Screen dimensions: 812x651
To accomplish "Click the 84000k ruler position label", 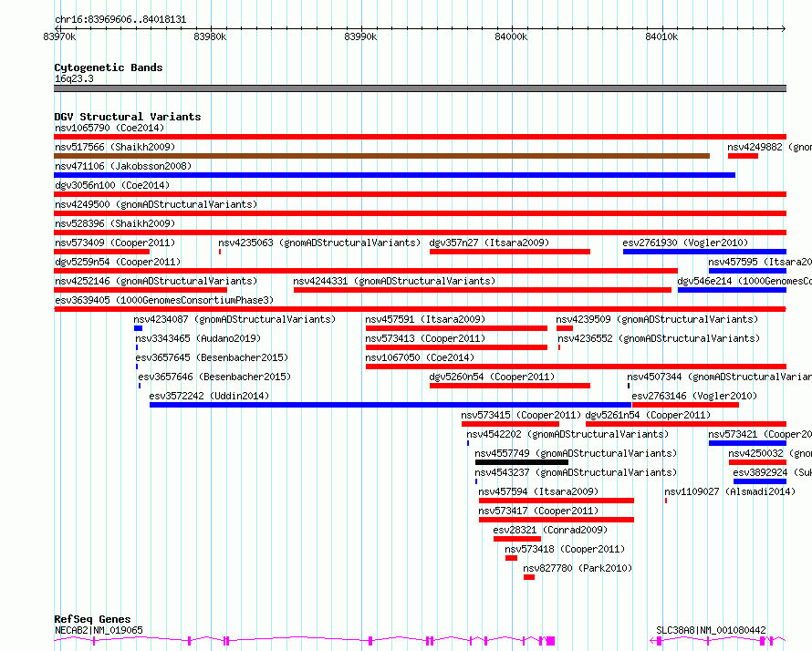I will pyautogui.click(x=511, y=36).
